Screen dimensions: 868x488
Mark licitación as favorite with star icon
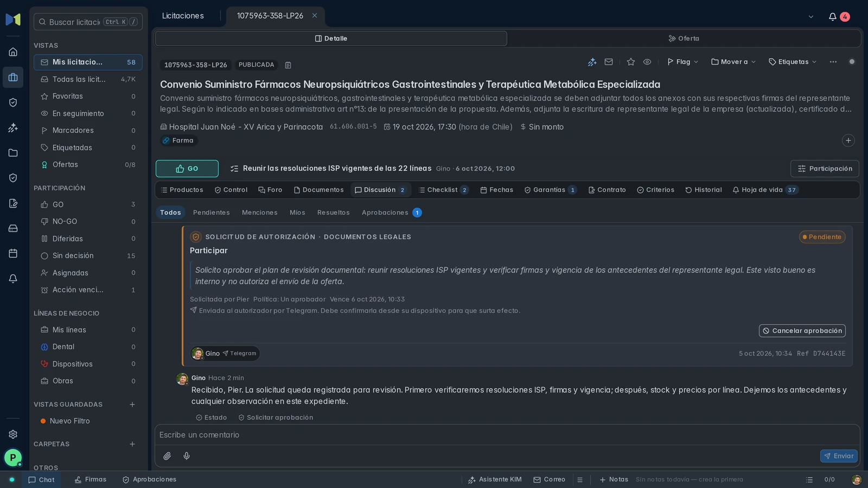tap(630, 62)
